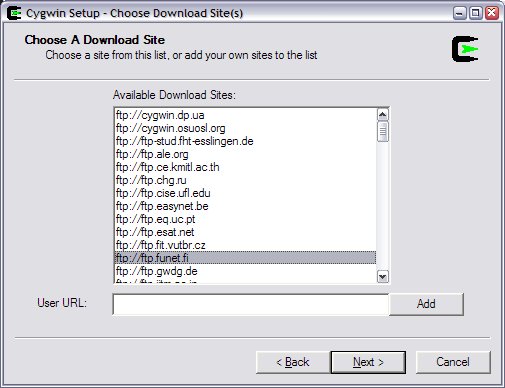This screenshot has height=388, width=505.
Task: Maximize the Cygwin Setup window
Action: point(476,13)
